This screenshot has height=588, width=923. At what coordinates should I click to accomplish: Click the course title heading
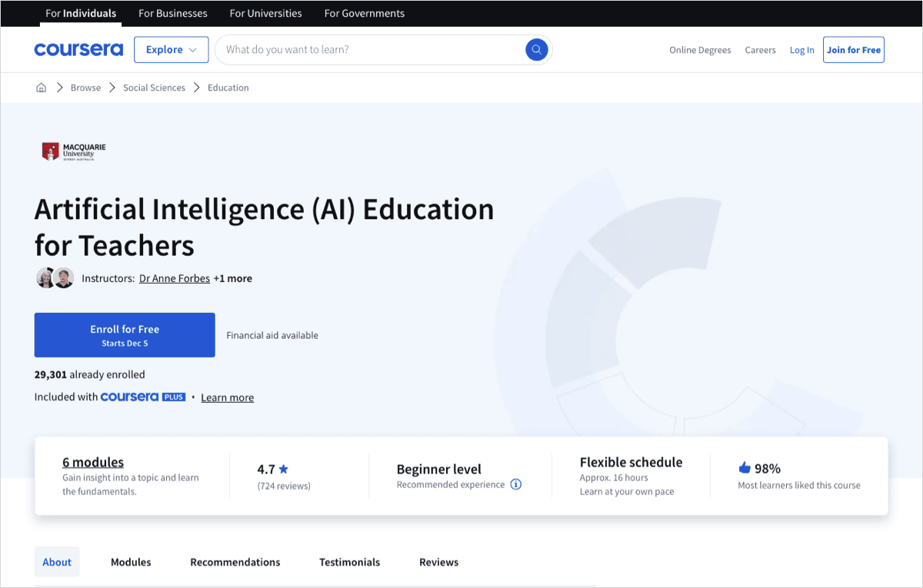(x=265, y=227)
